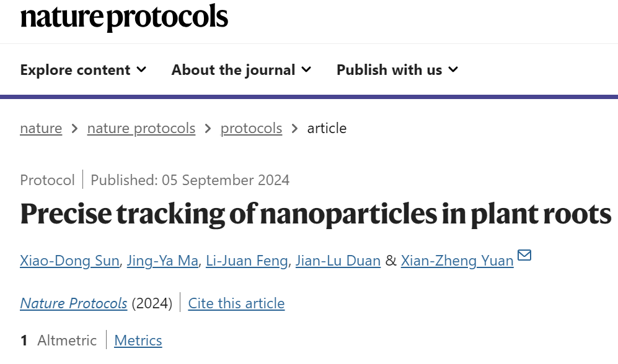The image size is (618, 364).
Task: Click the Nature Protocols journal link
Action: click(x=74, y=303)
